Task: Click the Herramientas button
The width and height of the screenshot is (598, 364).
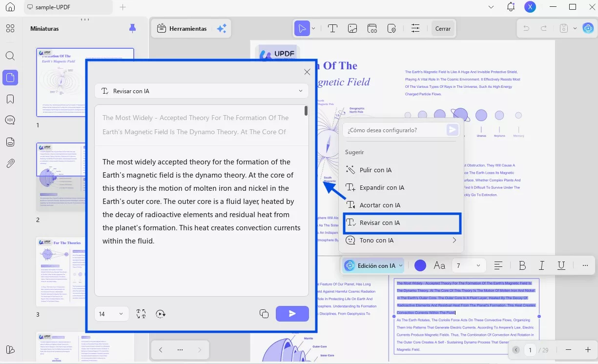Action: (x=182, y=29)
